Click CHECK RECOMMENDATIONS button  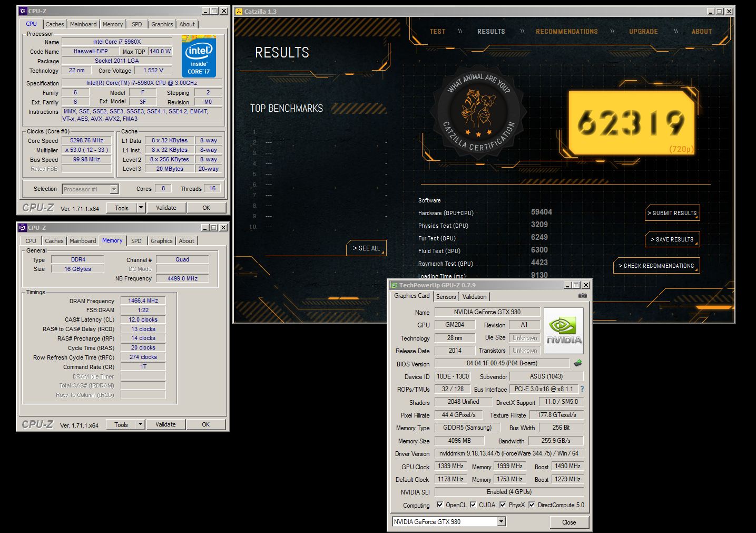(657, 266)
